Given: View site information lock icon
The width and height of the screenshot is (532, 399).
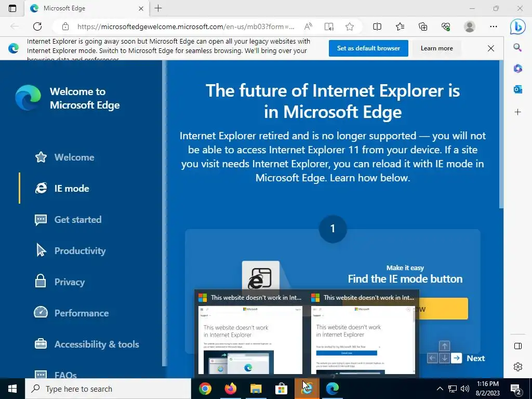Looking at the screenshot, I should (65, 26).
